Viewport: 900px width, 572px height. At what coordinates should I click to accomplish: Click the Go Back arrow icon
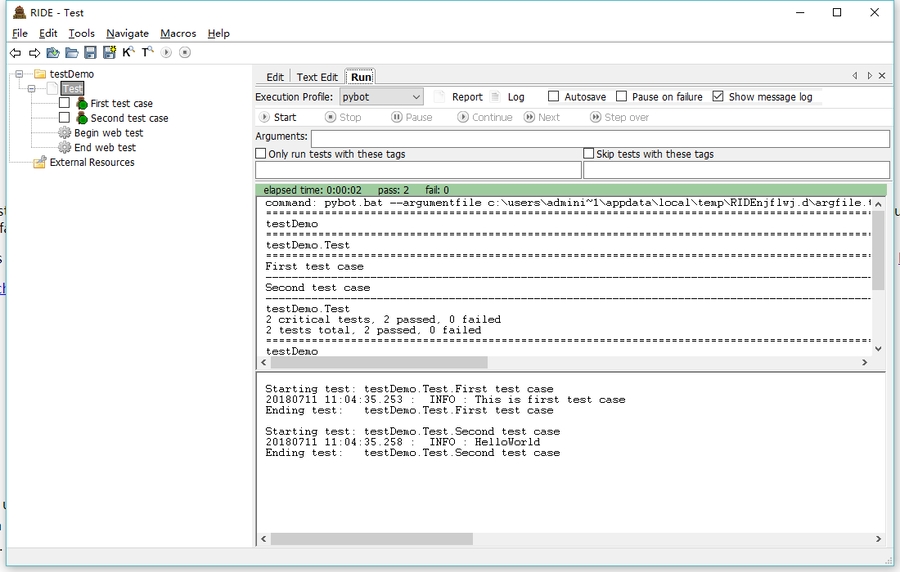15,53
